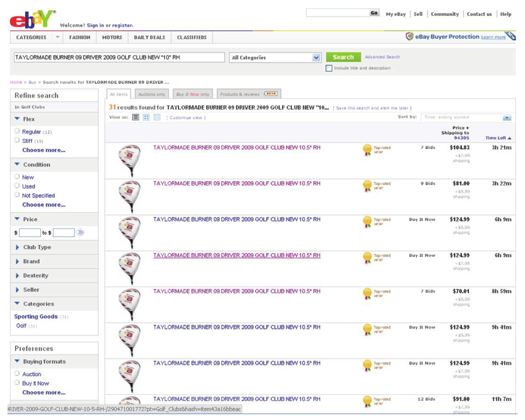Open driver thumbnail for $104.83 listing

pos(129,161)
